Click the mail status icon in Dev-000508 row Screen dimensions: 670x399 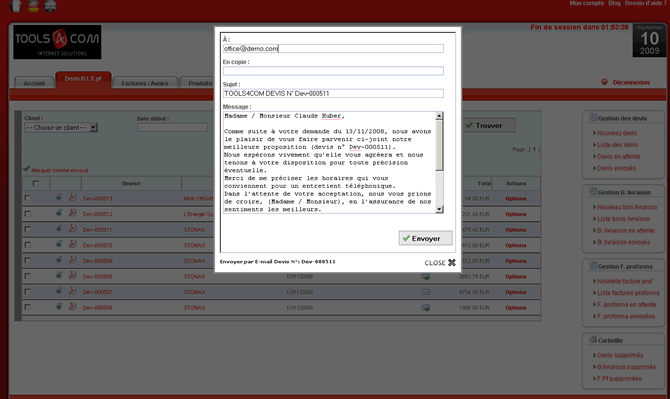point(426,277)
